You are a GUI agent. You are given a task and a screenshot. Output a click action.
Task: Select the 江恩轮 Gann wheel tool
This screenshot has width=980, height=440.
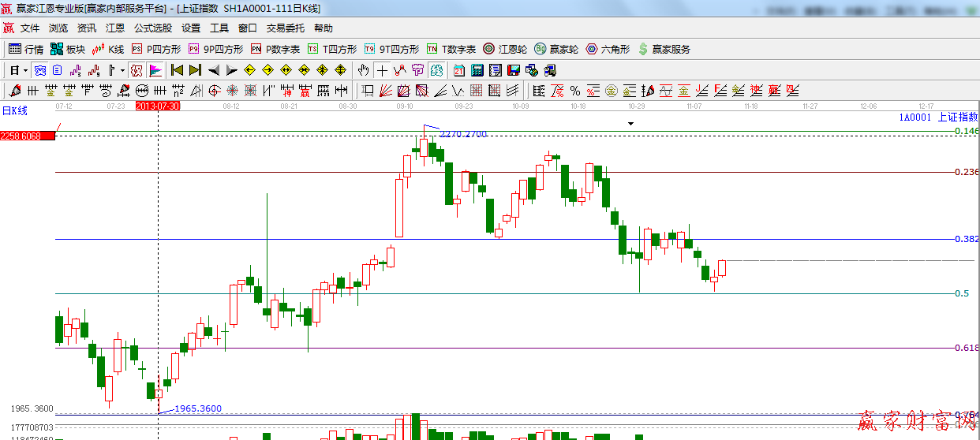coord(505,49)
